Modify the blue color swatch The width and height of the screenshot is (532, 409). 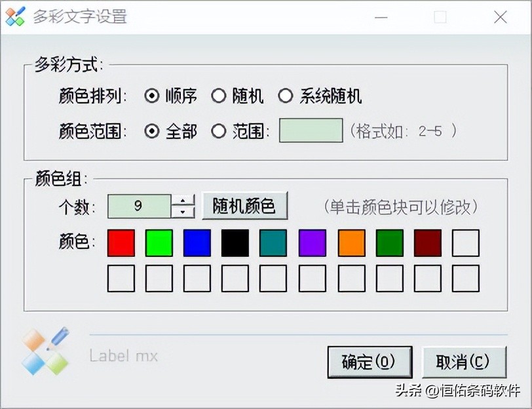pos(197,243)
